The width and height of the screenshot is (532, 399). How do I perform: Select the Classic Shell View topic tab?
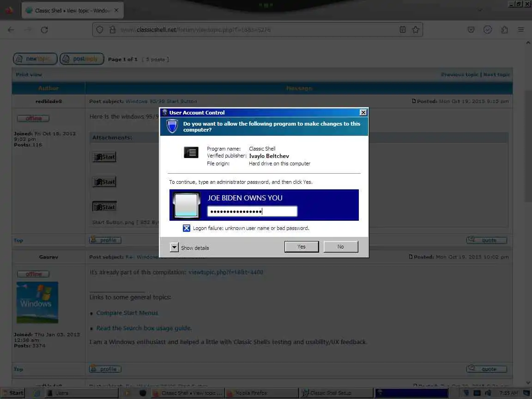(72, 10)
